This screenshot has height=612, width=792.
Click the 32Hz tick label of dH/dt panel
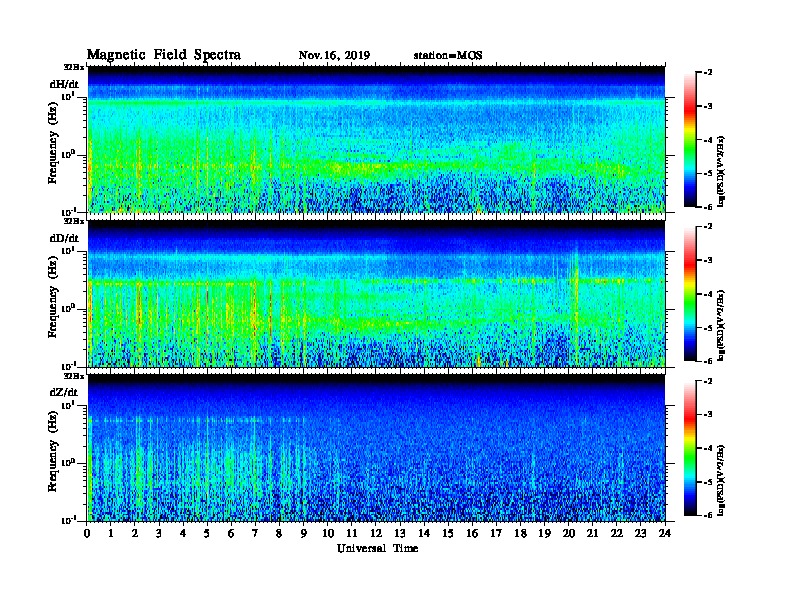pos(74,67)
